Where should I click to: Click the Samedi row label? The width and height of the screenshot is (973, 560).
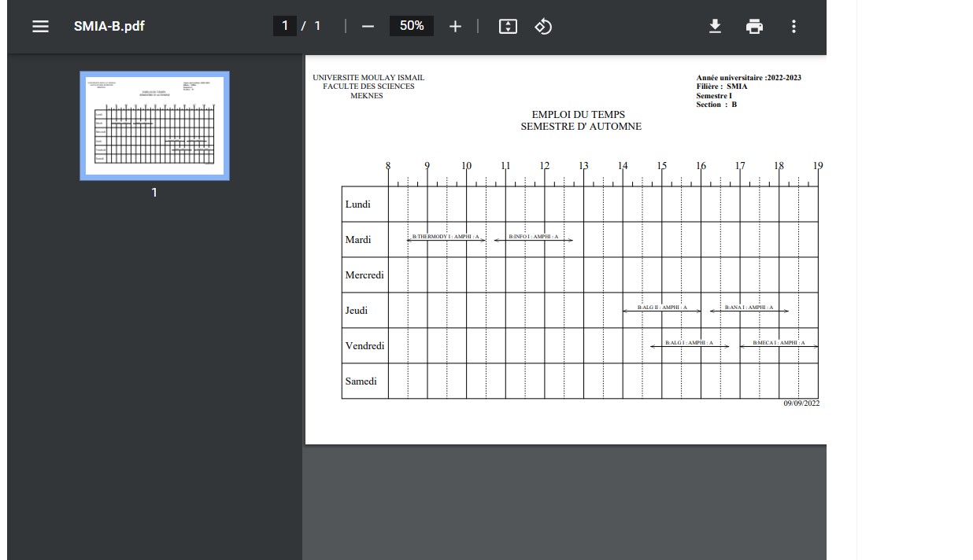point(361,381)
